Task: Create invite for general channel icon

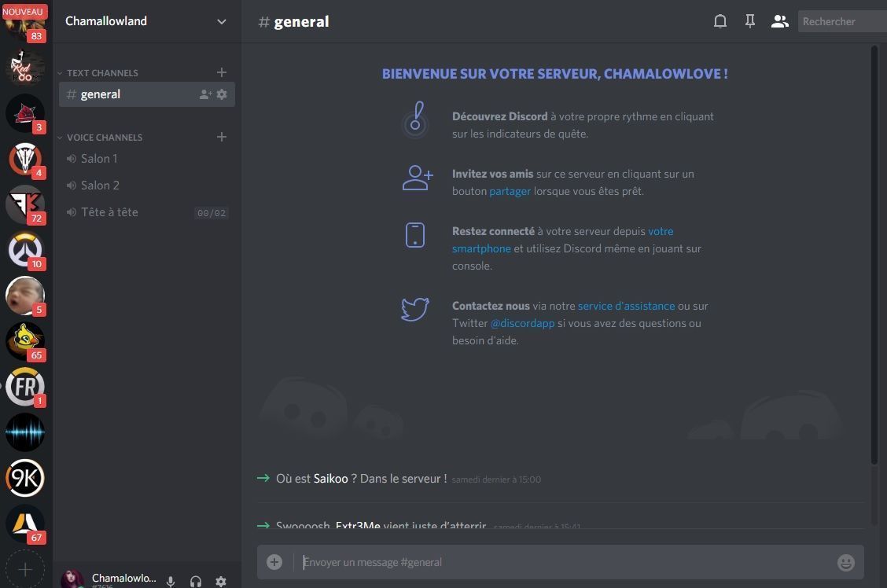Action: pyautogui.click(x=205, y=94)
